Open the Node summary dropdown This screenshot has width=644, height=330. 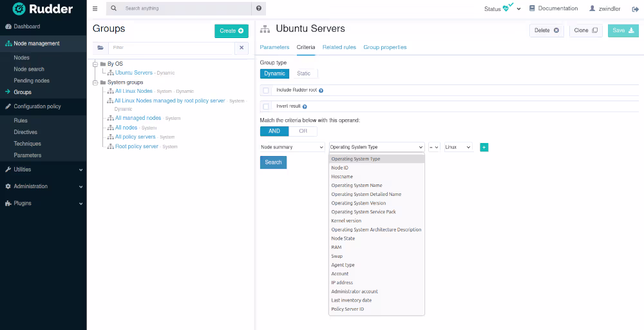pos(292,147)
